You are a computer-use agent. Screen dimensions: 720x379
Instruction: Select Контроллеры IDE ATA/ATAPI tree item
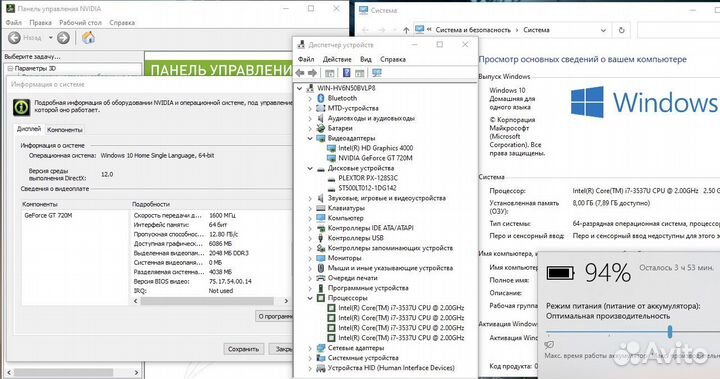click(x=370, y=228)
